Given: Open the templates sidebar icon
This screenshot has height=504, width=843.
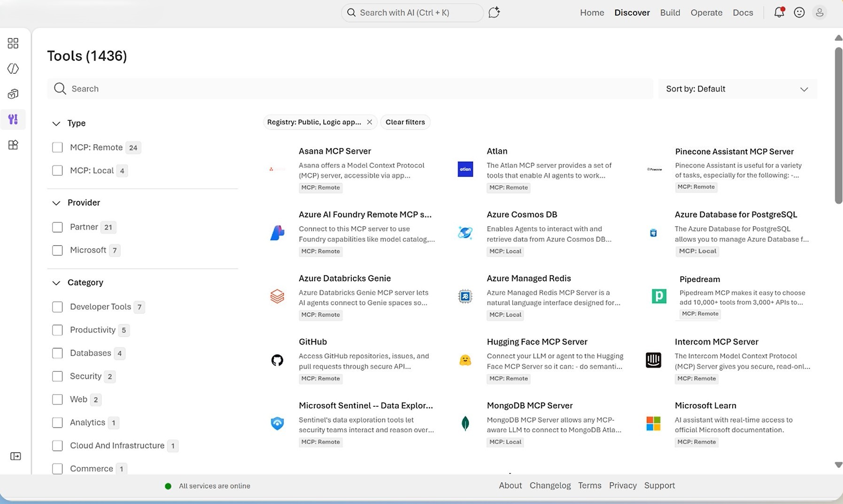Looking at the screenshot, I should coord(13,145).
